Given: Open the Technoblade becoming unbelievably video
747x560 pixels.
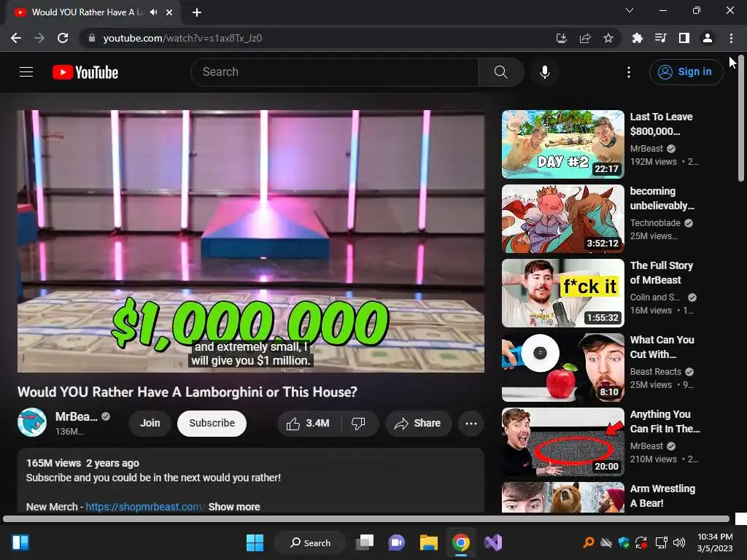Looking at the screenshot, I should 562,219.
